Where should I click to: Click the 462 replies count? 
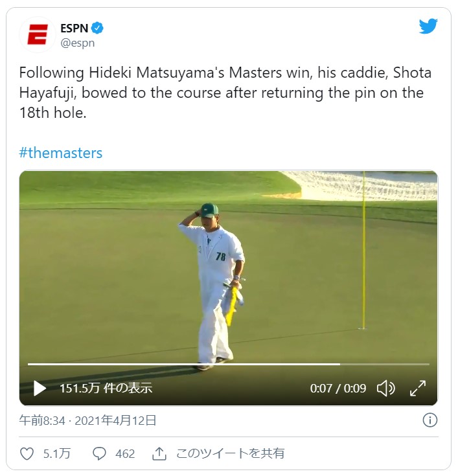pos(125,454)
